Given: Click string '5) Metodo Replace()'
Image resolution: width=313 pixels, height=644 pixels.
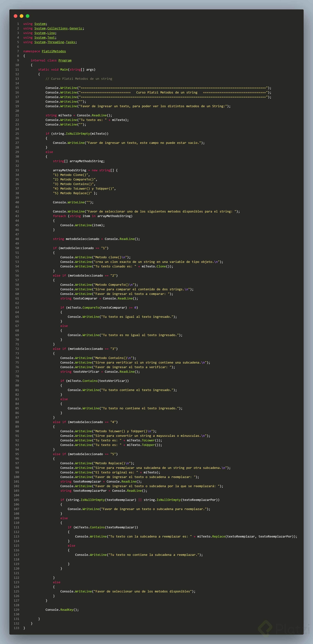Looking at the screenshot, I should (x=72, y=193).
